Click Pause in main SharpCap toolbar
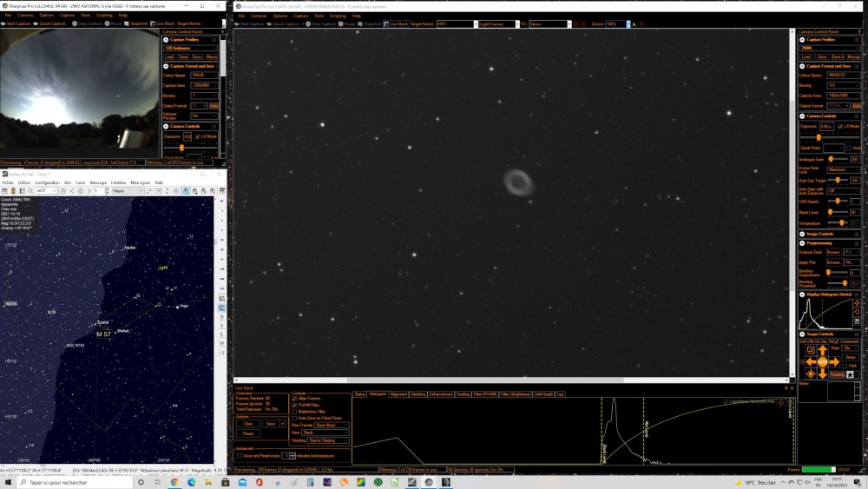Screen dimensions: 868x489 pos(346,23)
